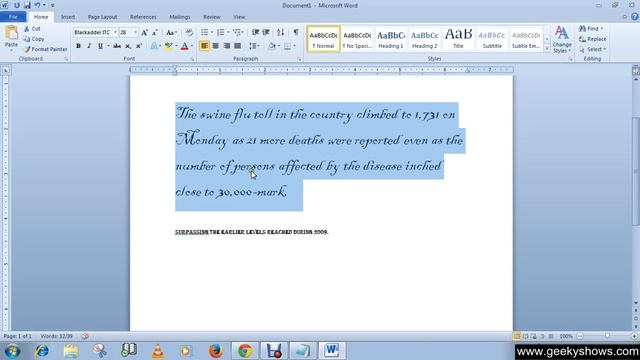This screenshot has height=360, width=640.
Task: Zoom in with plus button
Action: pyautogui.click(x=634, y=336)
